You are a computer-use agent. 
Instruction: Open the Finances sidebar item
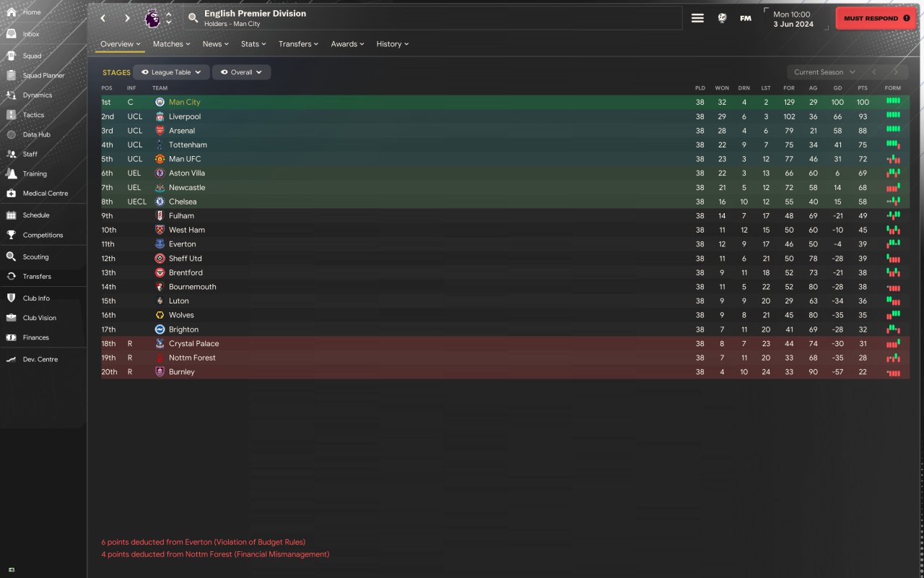[x=35, y=337]
